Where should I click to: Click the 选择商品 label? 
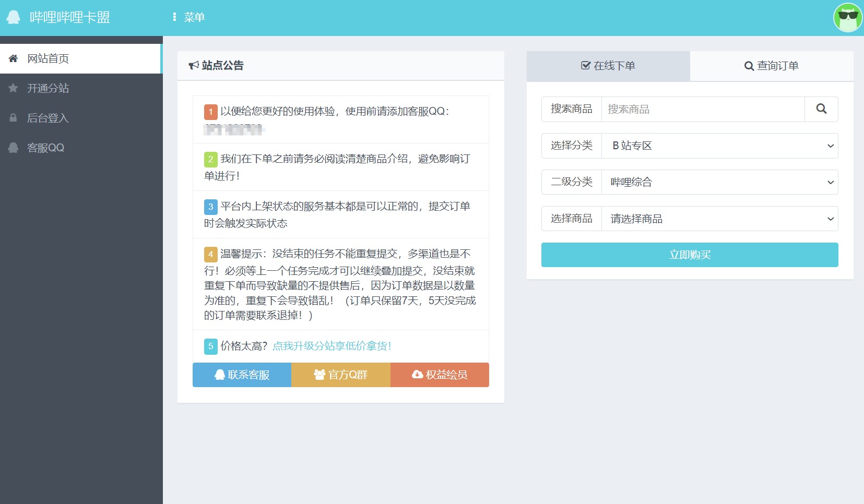[x=572, y=219]
